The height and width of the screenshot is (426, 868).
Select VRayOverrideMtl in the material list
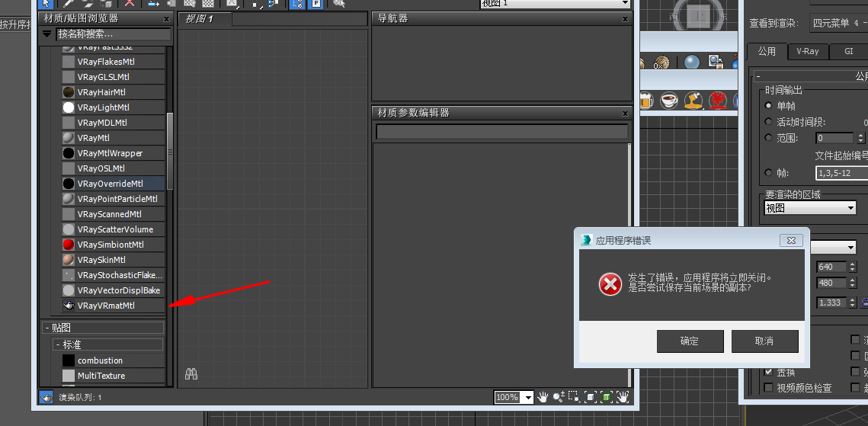[113, 184]
